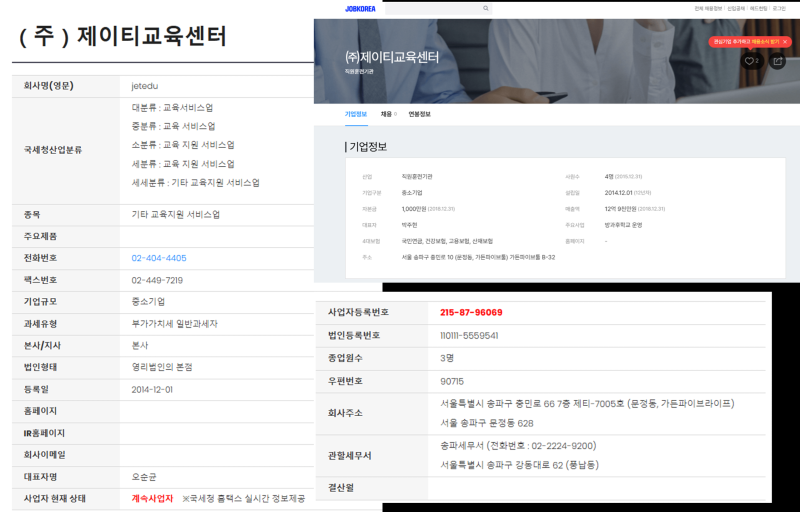Select the representative name 오순균

tap(144, 477)
